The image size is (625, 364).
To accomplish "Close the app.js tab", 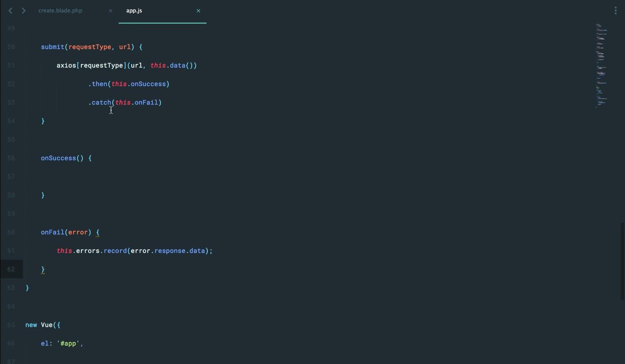I will pyautogui.click(x=198, y=11).
